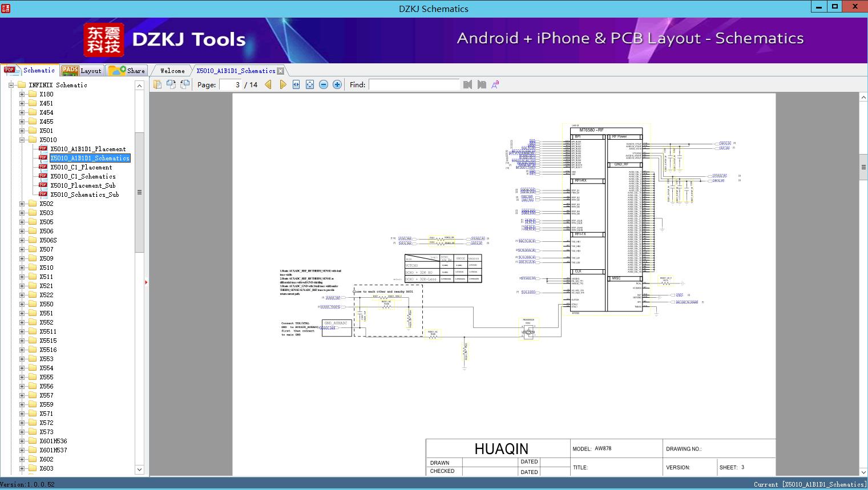The height and width of the screenshot is (490, 868).
Task: Toggle the match case search icon
Action: [x=495, y=84]
